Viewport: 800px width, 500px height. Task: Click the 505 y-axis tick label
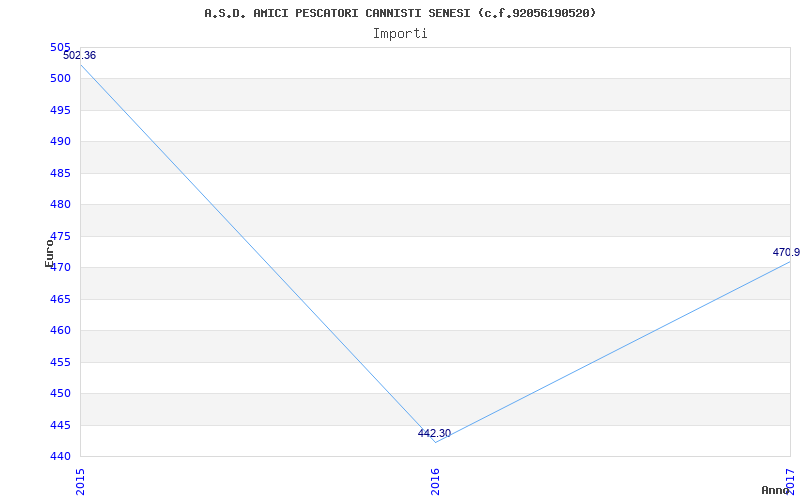point(60,47)
